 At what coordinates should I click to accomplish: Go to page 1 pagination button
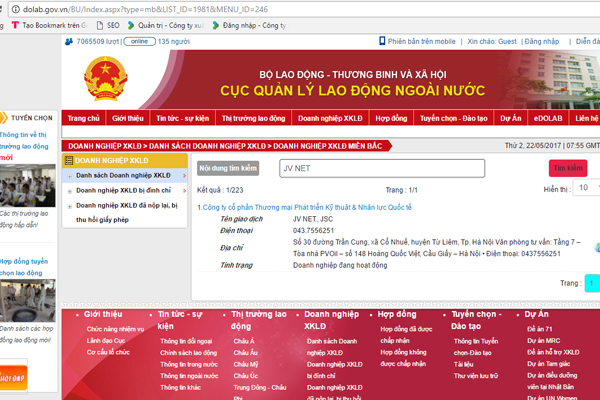pos(592,283)
